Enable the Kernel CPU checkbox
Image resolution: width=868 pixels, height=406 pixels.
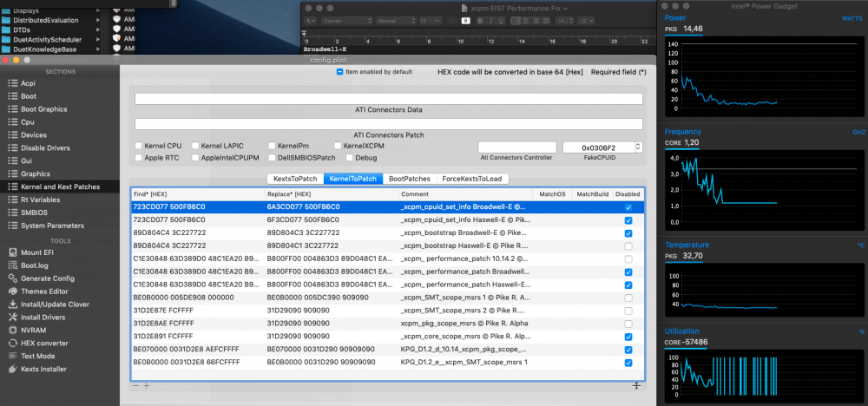[139, 146]
